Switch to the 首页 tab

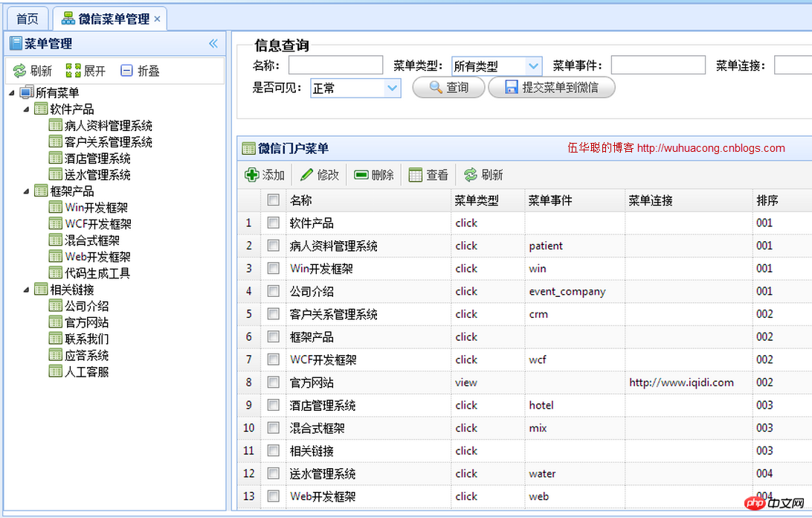[x=26, y=18]
